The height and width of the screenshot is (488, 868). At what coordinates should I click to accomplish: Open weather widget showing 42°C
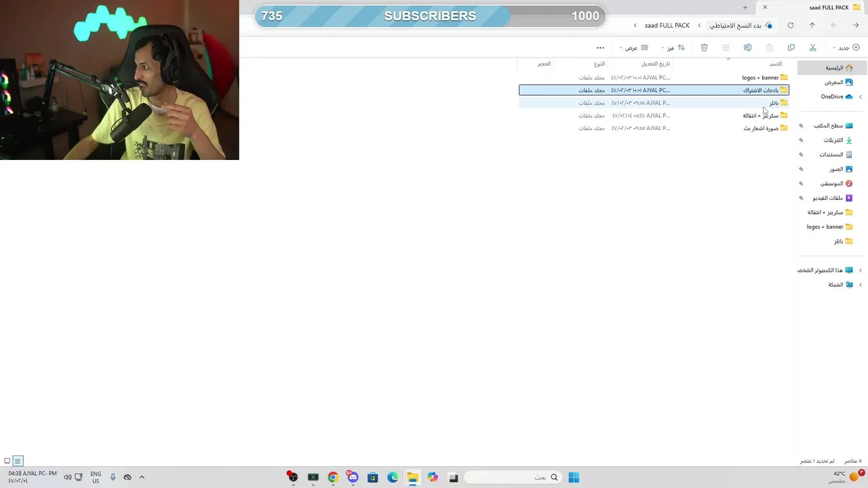tap(844, 477)
